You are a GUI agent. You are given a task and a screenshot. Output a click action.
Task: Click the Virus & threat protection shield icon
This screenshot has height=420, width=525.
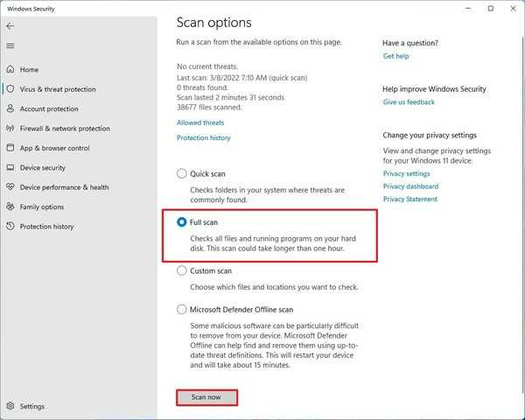tap(10, 89)
